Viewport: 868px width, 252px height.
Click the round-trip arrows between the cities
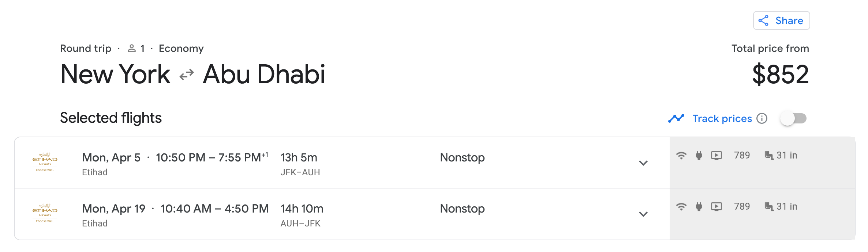[187, 75]
